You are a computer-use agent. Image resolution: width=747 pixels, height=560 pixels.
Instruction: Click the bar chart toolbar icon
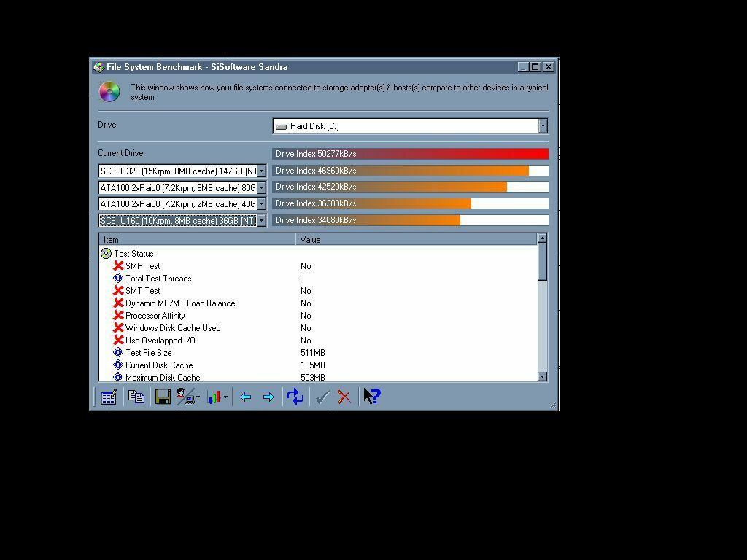(x=214, y=397)
